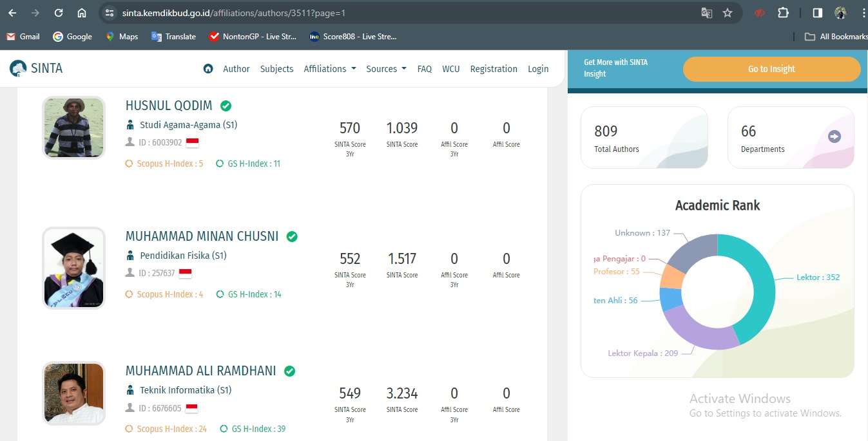
Task: Click the Departments arrow icon
Action: (834, 136)
